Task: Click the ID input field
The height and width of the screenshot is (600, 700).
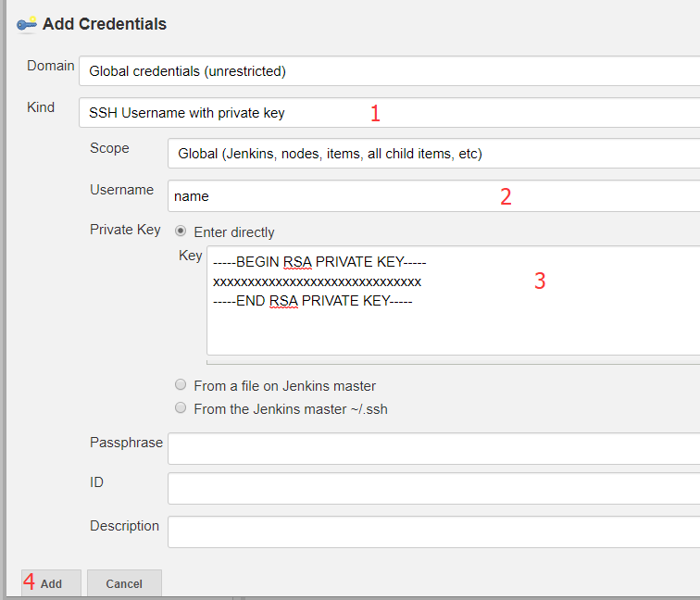Action: tap(434, 488)
